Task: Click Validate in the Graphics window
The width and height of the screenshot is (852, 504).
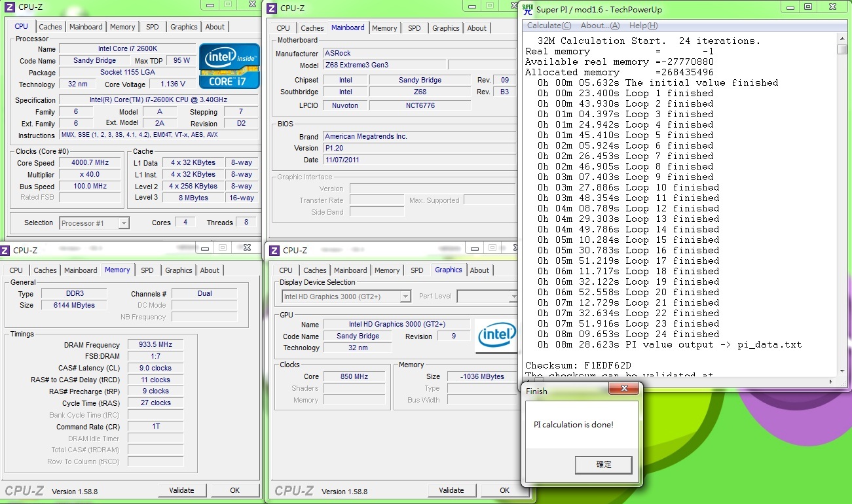Action: (452, 490)
